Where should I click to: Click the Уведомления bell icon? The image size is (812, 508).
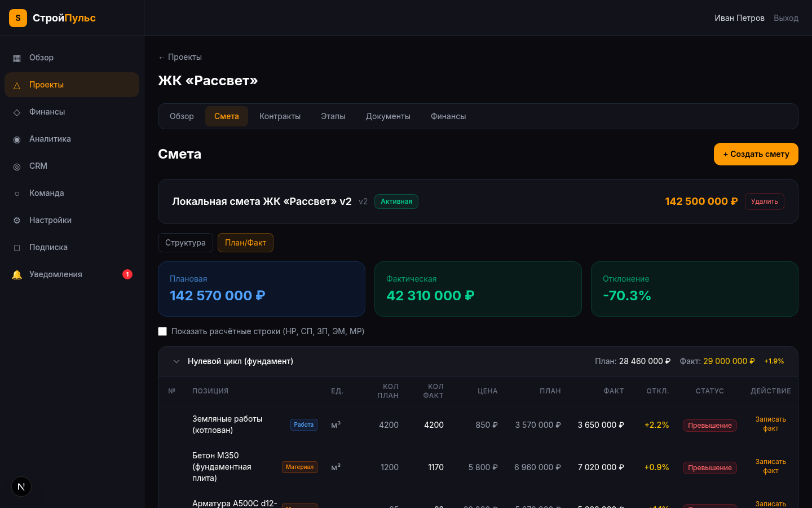[x=17, y=275]
